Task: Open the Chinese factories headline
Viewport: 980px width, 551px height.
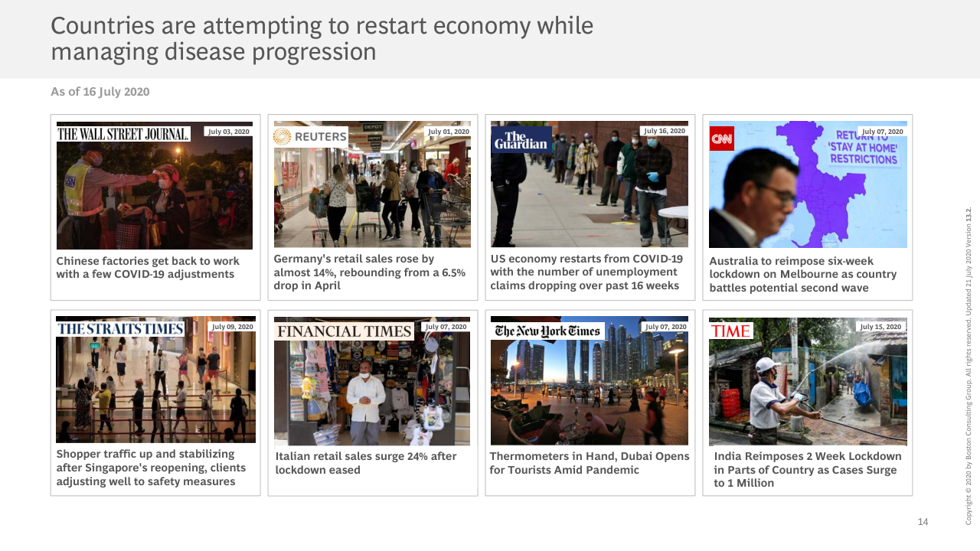Action: tap(148, 268)
